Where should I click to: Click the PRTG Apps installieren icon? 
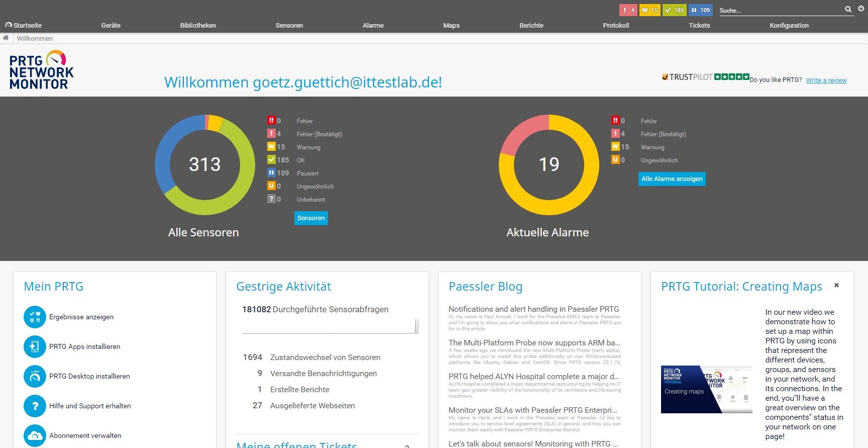(35, 347)
